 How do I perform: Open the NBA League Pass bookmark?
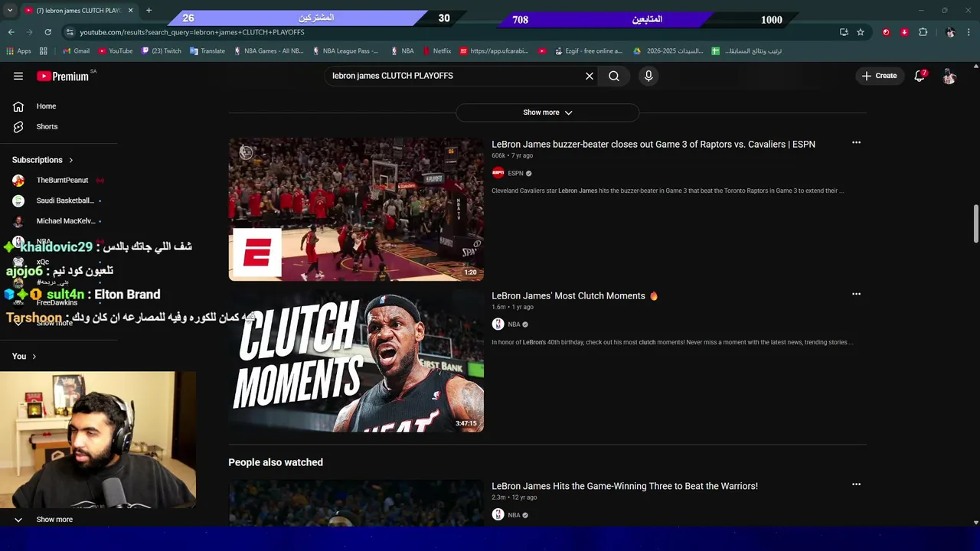[x=345, y=51]
